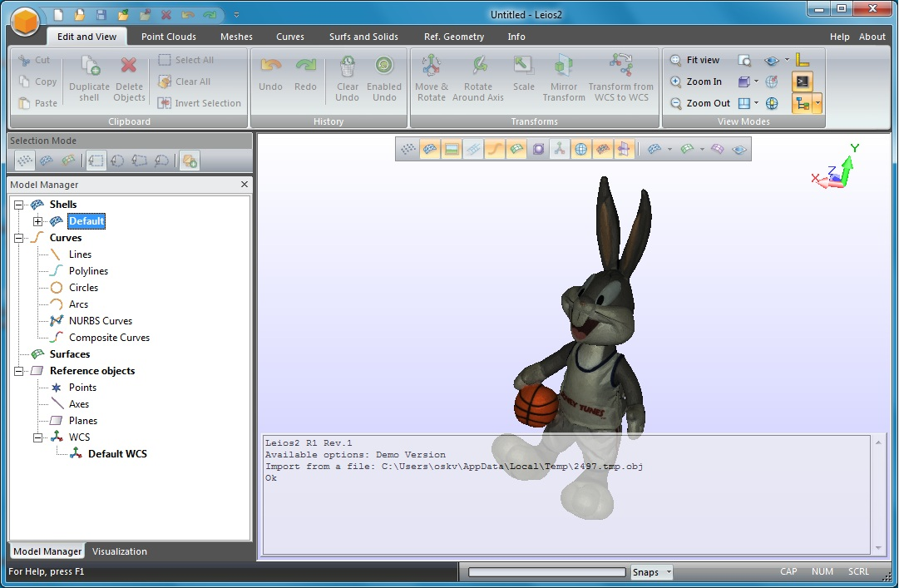Select surface selection mode icon in Selection Mode
The width and height of the screenshot is (899, 588).
click(x=68, y=161)
